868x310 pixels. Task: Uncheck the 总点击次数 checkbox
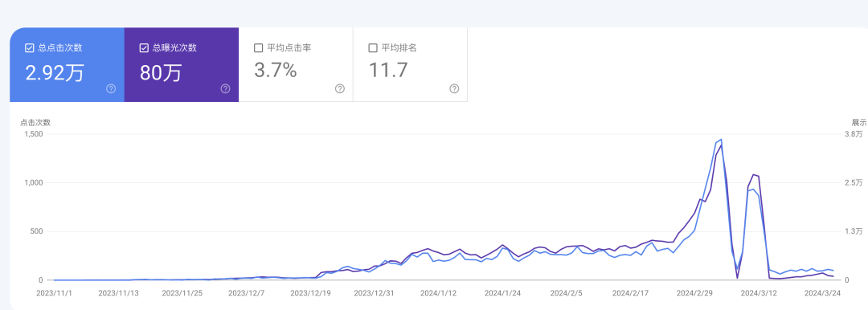(30, 48)
